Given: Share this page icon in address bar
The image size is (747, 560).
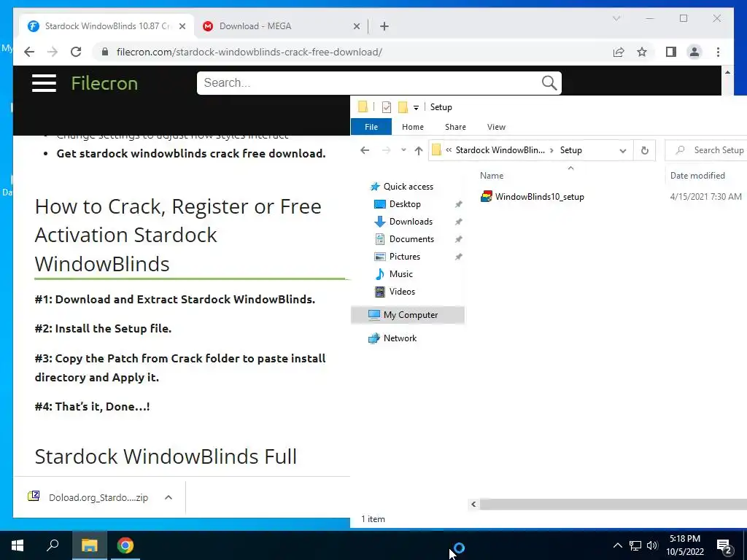Looking at the screenshot, I should point(619,52).
